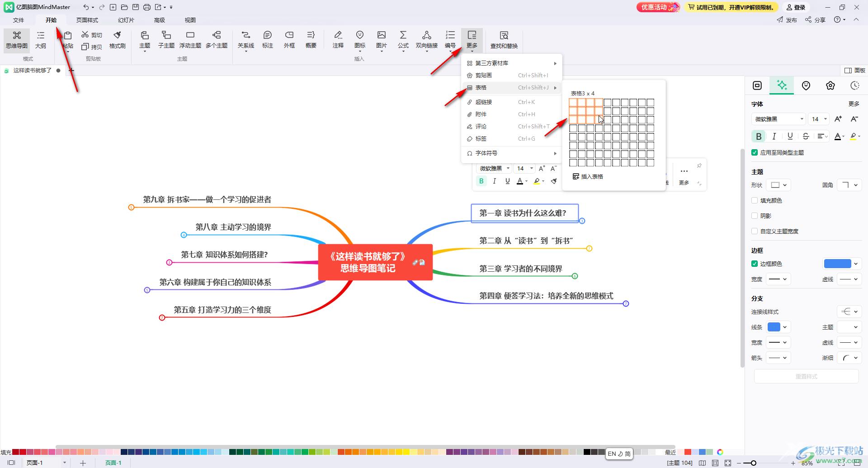Open the clipart tab in side panel
This screenshot has height=468, width=868.
click(x=830, y=85)
